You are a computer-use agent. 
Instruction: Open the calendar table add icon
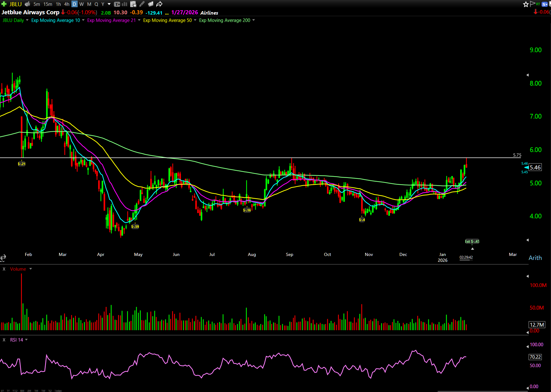[133, 4]
